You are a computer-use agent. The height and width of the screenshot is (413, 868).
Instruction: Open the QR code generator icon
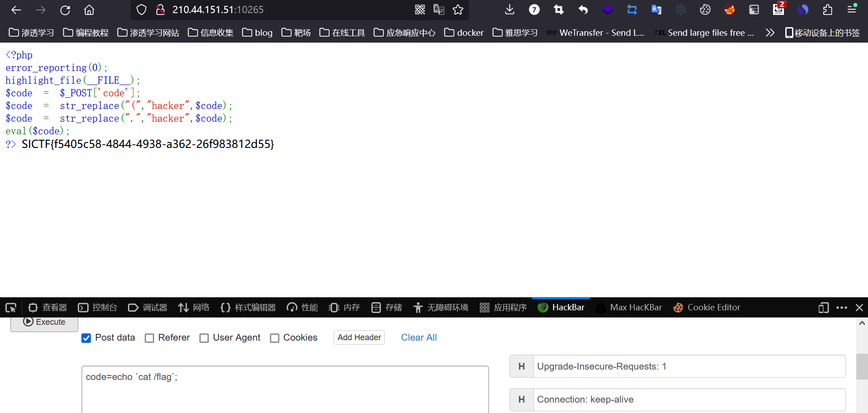click(x=420, y=9)
